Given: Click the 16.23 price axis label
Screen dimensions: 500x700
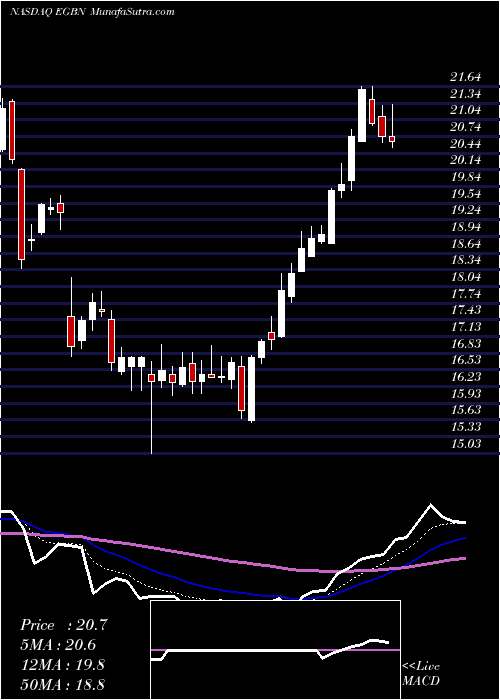Looking at the screenshot, I should pyautogui.click(x=465, y=377).
